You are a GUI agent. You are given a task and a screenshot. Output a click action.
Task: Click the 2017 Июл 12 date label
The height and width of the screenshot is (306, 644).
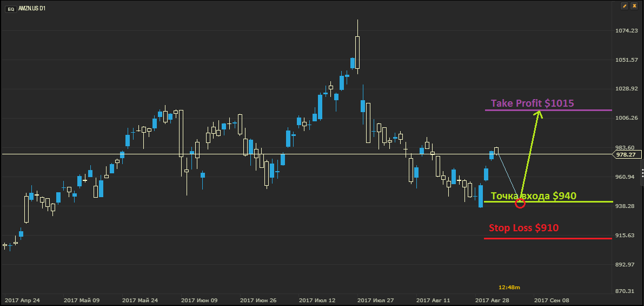(x=317, y=300)
